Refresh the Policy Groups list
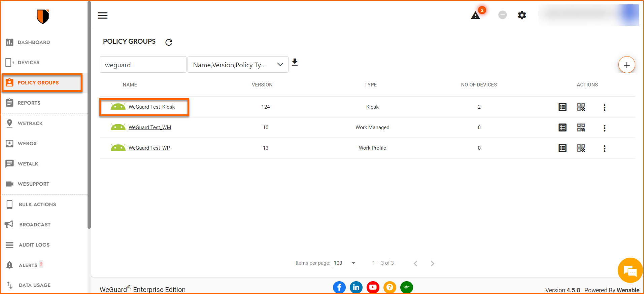Image resolution: width=644 pixels, height=294 pixels. click(x=169, y=42)
